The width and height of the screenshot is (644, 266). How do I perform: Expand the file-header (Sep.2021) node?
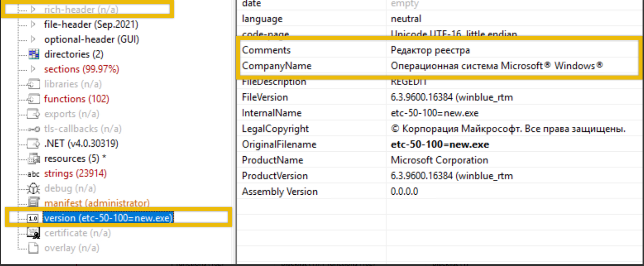pos(33,24)
